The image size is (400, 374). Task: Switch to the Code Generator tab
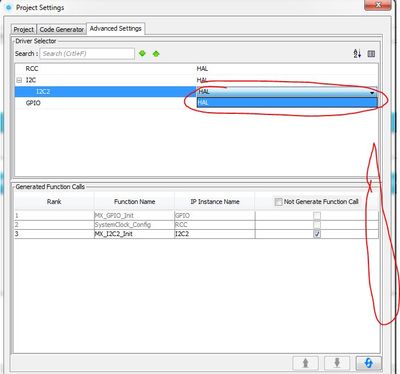pos(62,29)
